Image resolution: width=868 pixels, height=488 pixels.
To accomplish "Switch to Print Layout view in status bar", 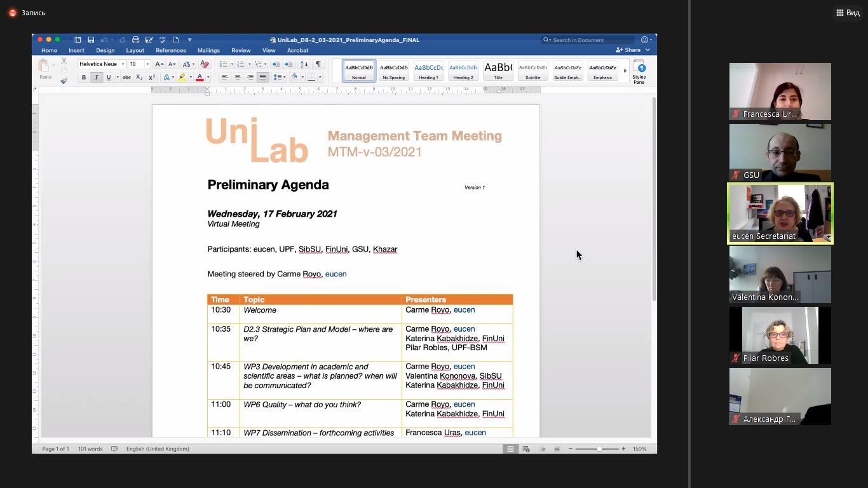I will [510, 449].
